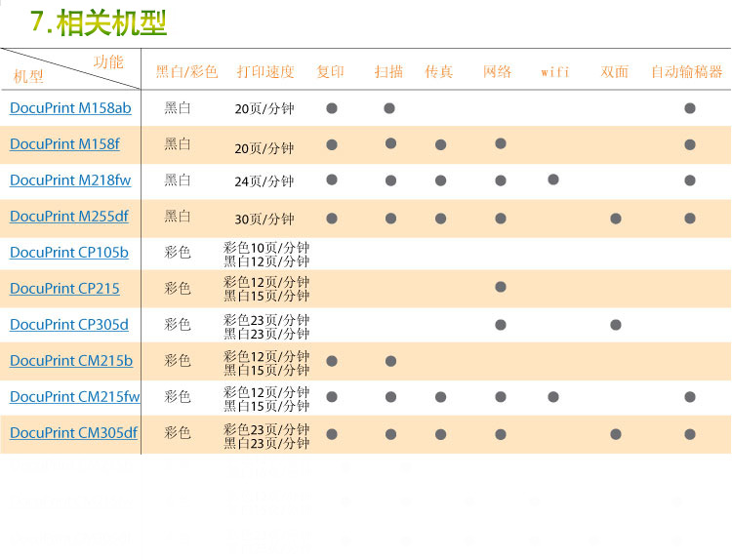Screen dimensions: 732x560
Task: Click the 网络 dot for CM305df
Action: click(x=501, y=434)
